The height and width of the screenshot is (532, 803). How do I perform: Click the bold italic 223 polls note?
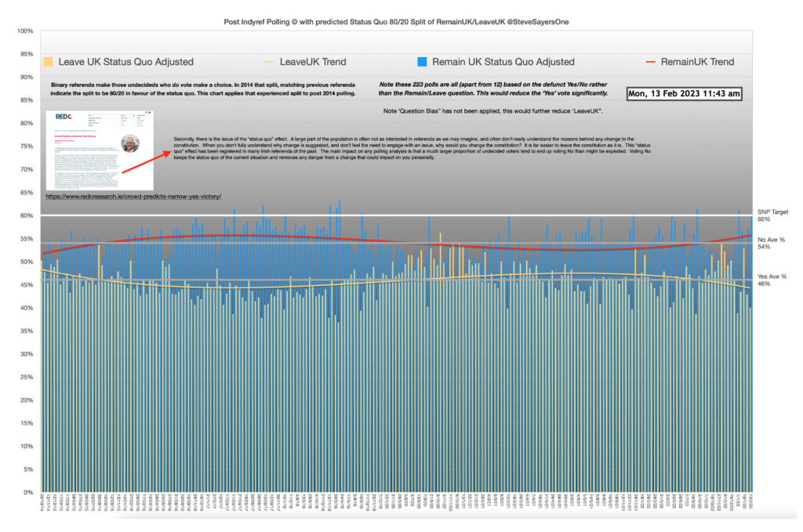(x=491, y=89)
